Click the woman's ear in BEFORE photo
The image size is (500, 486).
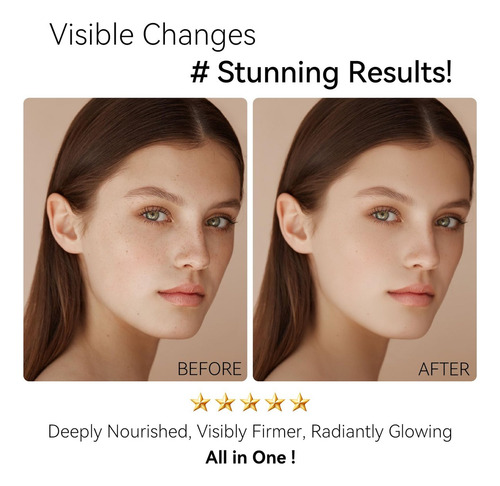point(64,223)
